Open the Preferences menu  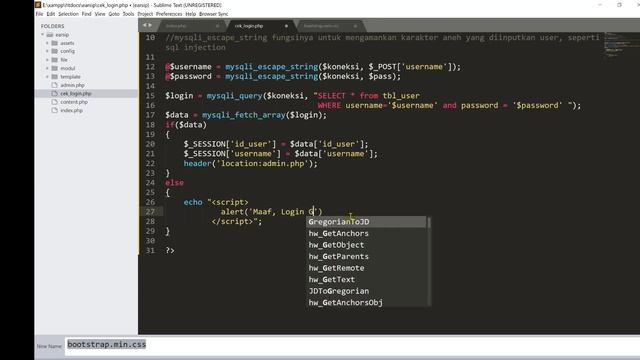pyautogui.click(x=169, y=14)
